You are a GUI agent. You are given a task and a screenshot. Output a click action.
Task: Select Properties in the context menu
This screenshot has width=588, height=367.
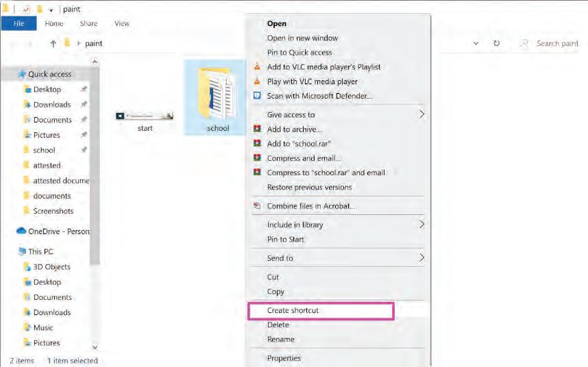pos(284,358)
